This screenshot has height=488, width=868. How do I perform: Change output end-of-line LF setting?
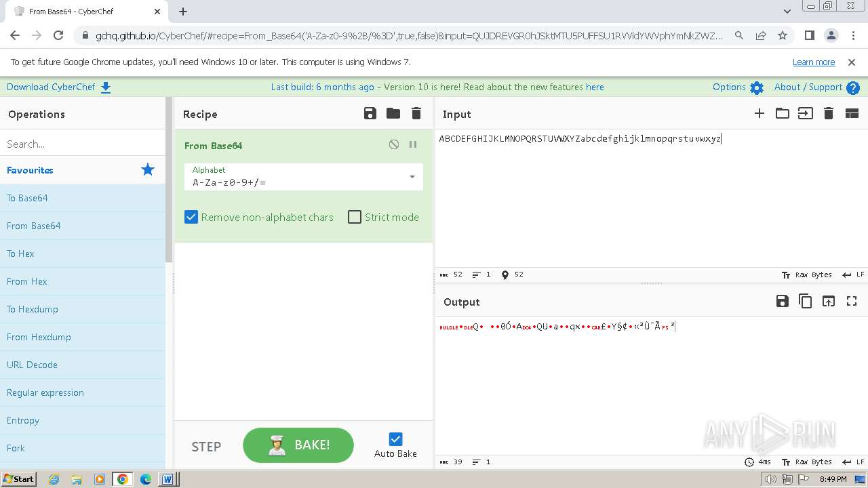853,462
